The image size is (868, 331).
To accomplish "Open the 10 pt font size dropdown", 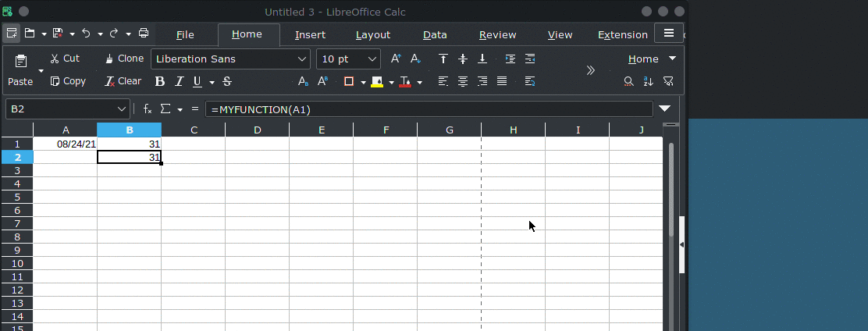I will click(372, 59).
